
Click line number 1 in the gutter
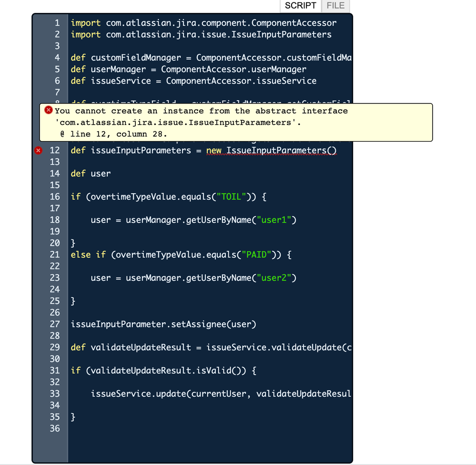(x=57, y=23)
